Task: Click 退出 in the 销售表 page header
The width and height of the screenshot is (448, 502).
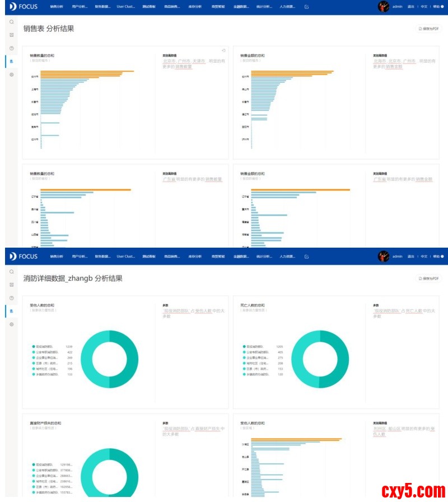Action: tap(410, 6)
